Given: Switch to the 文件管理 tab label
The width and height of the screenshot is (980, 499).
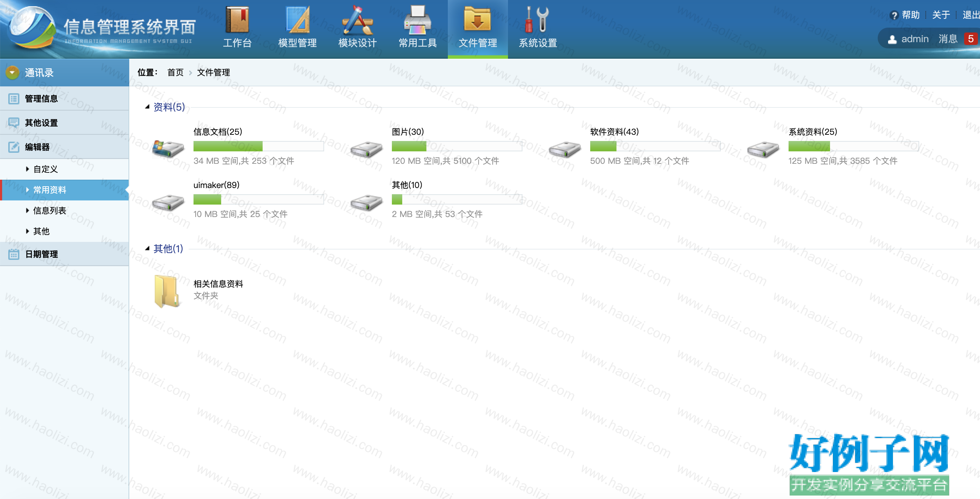Looking at the screenshot, I should (x=478, y=43).
